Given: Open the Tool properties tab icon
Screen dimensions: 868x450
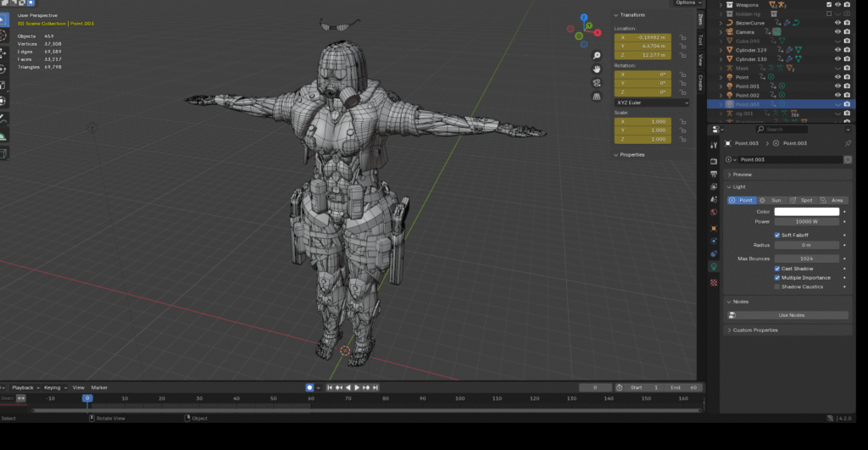Looking at the screenshot, I should coord(714,145).
